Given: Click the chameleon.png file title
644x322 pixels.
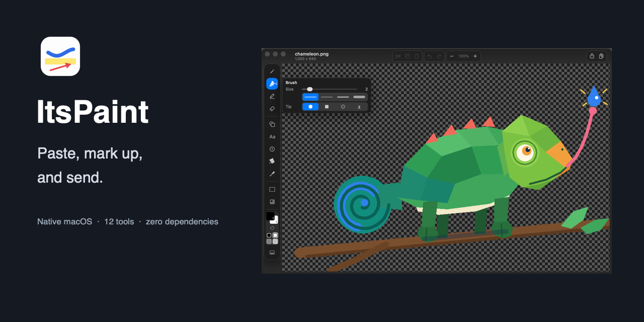Looking at the screenshot, I should point(311,54).
